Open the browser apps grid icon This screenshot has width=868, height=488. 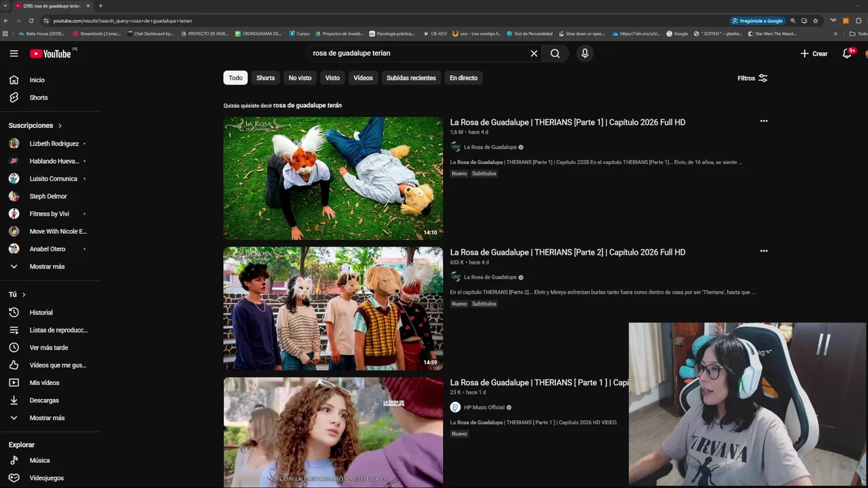coord(5,33)
